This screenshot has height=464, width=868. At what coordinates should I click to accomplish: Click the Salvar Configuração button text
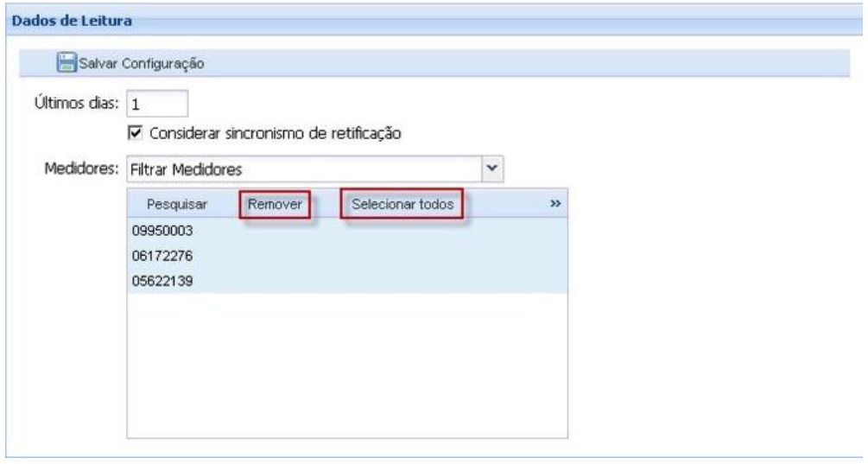coord(139,64)
